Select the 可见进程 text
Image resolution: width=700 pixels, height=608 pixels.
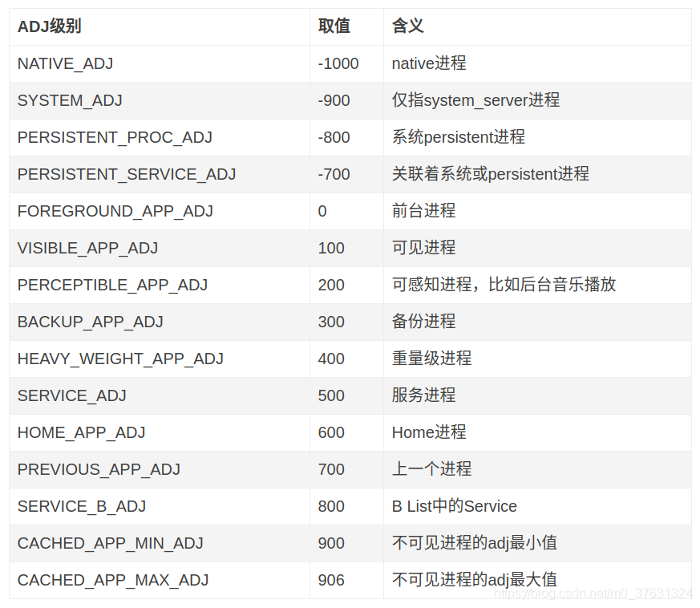pyautogui.click(x=423, y=248)
